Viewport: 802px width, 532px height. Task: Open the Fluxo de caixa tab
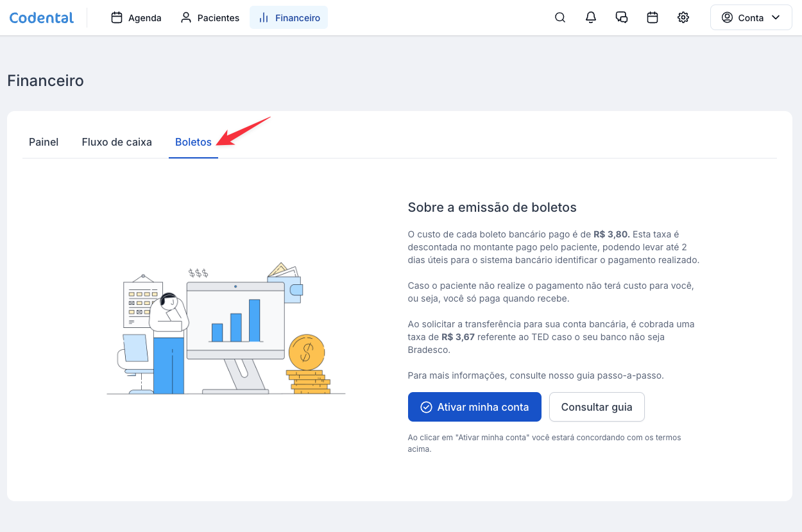coord(117,142)
